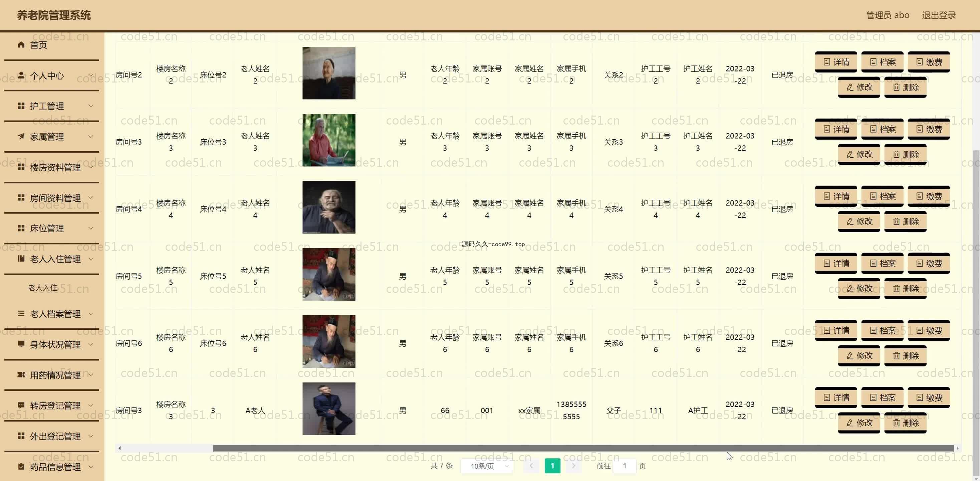Open the 外出登记管理 menu
Image resolution: width=980 pixels, height=481 pixels.
(52, 436)
